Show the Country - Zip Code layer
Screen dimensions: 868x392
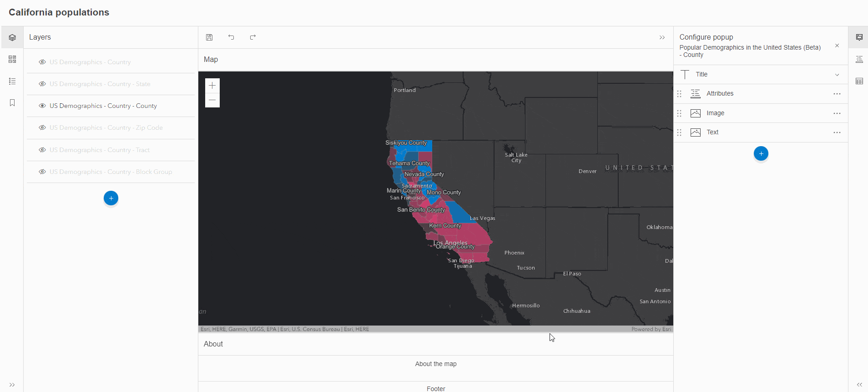click(x=42, y=127)
